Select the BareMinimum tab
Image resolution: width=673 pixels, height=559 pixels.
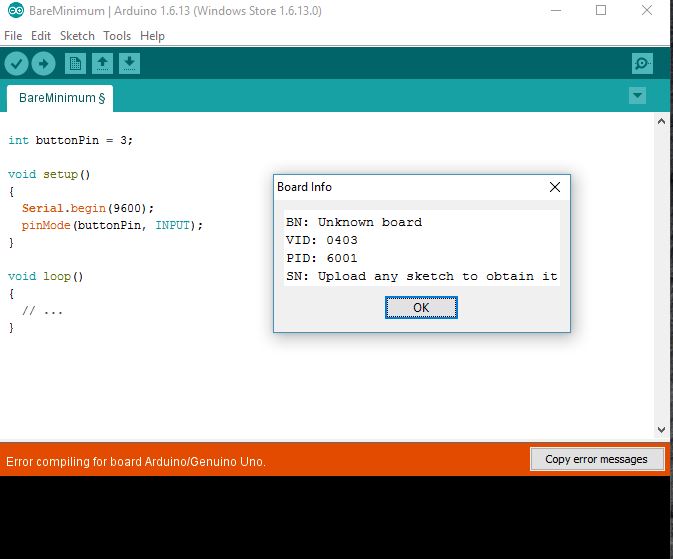coord(60,98)
